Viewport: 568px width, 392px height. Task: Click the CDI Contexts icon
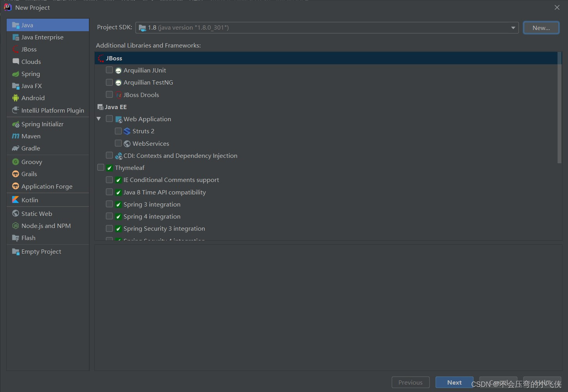(x=119, y=156)
